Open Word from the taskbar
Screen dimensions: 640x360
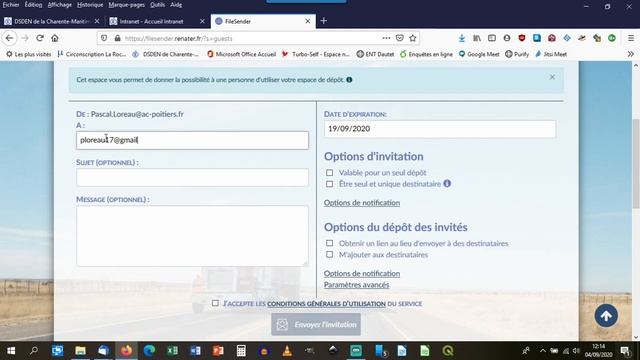[x=195, y=351]
